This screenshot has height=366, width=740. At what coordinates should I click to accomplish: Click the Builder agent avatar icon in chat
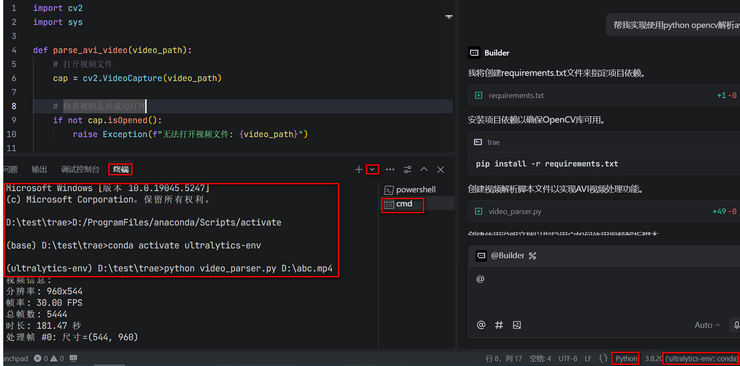[x=474, y=53]
